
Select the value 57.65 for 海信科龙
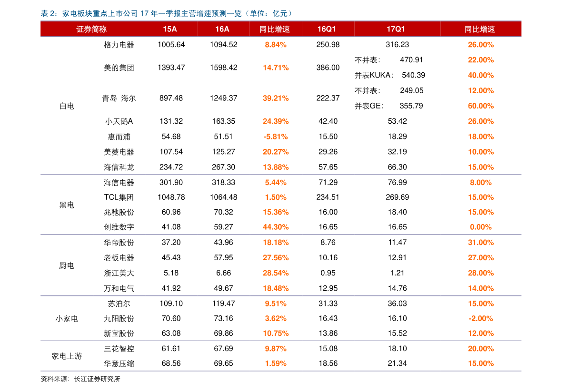click(328, 167)
